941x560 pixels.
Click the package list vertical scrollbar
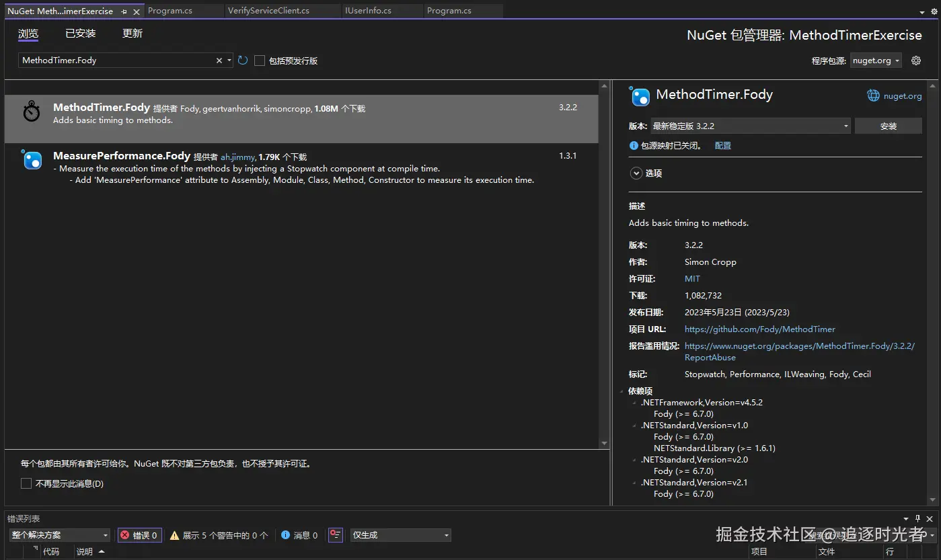[604, 264]
